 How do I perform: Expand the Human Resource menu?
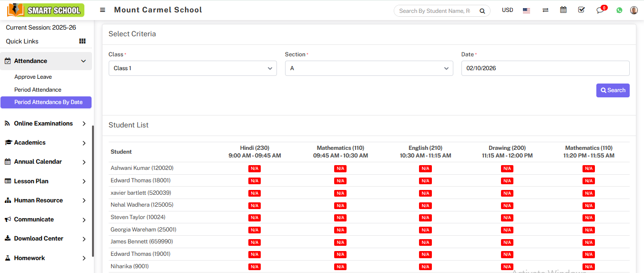pos(46,200)
